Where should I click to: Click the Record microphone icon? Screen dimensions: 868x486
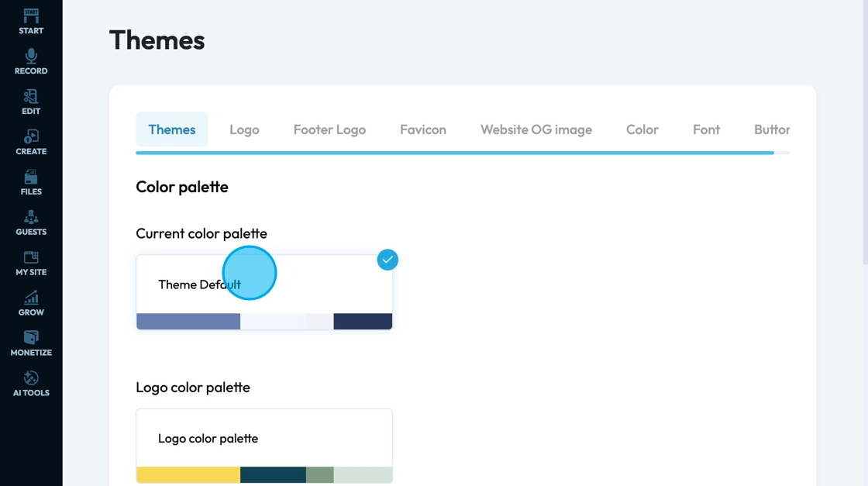tap(31, 57)
